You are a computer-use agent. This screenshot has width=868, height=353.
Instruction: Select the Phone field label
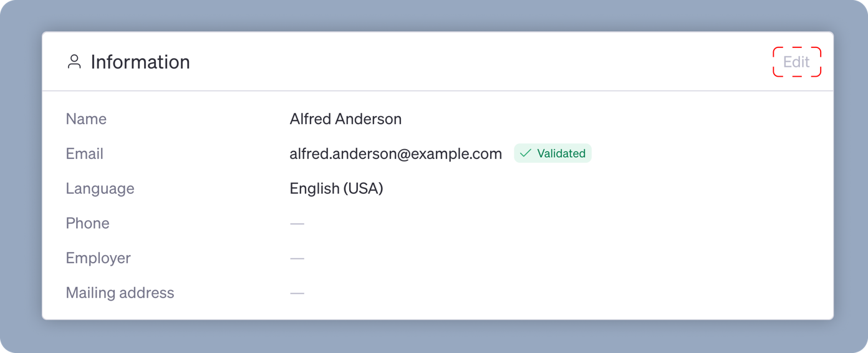pyautogui.click(x=87, y=223)
